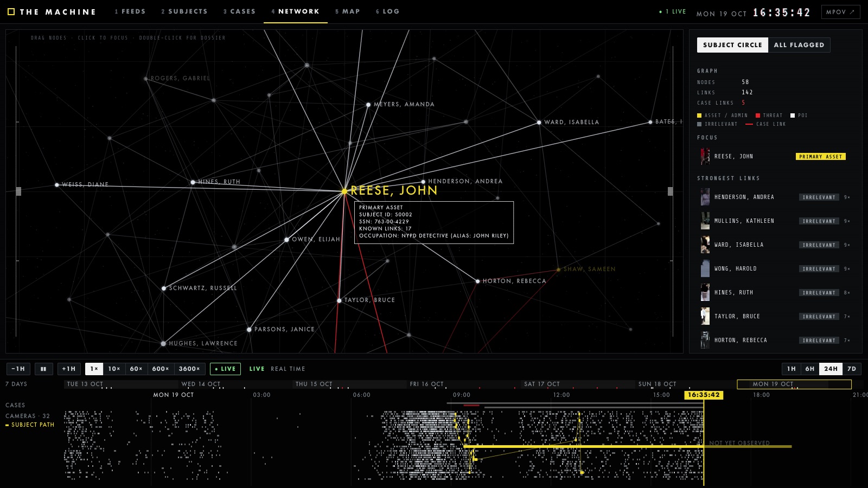This screenshot has width=868, height=488.
Task: Switch to All Flagged view
Action: coord(799,45)
